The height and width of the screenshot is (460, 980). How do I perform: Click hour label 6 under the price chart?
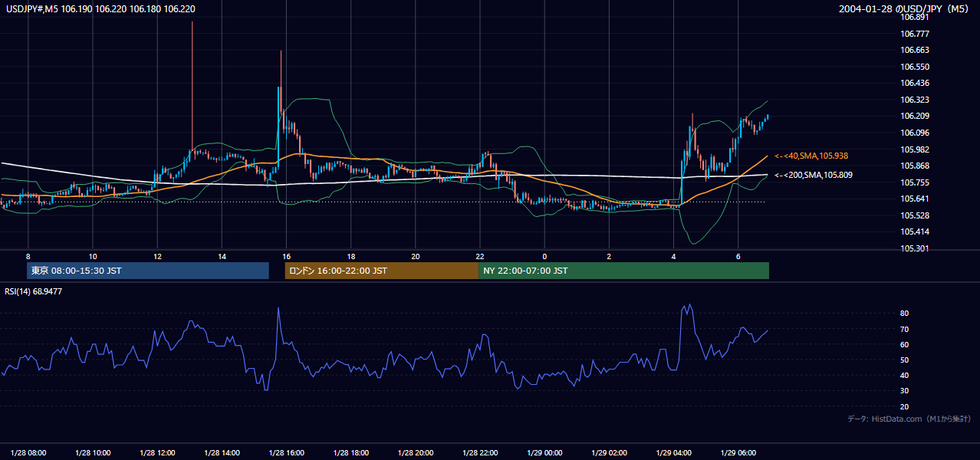(738, 256)
